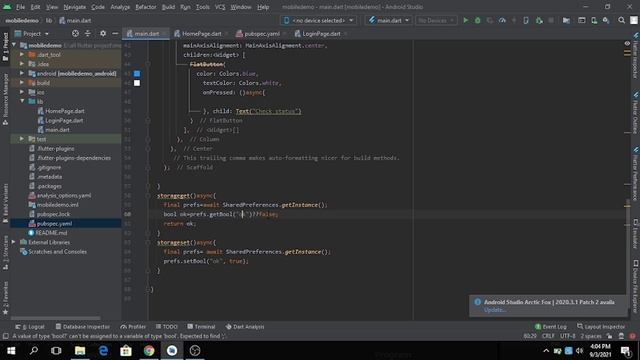Open the TODO tool window
This screenshot has width=640, height=360.
point(167,327)
